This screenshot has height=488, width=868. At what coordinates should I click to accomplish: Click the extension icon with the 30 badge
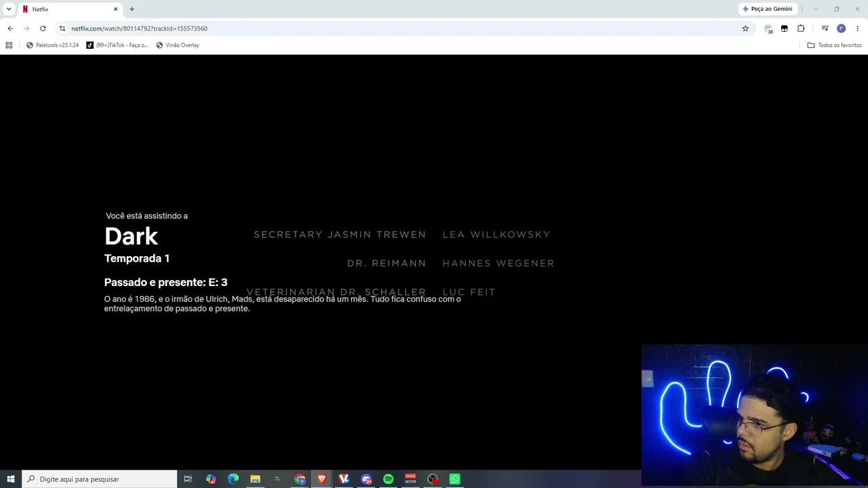pyautogui.click(x=768, y=28)
